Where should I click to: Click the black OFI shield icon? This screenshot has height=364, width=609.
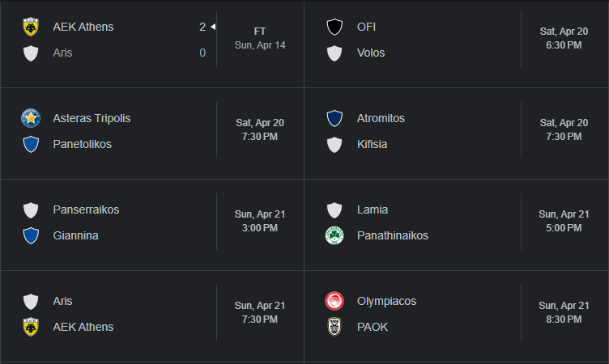334,27
